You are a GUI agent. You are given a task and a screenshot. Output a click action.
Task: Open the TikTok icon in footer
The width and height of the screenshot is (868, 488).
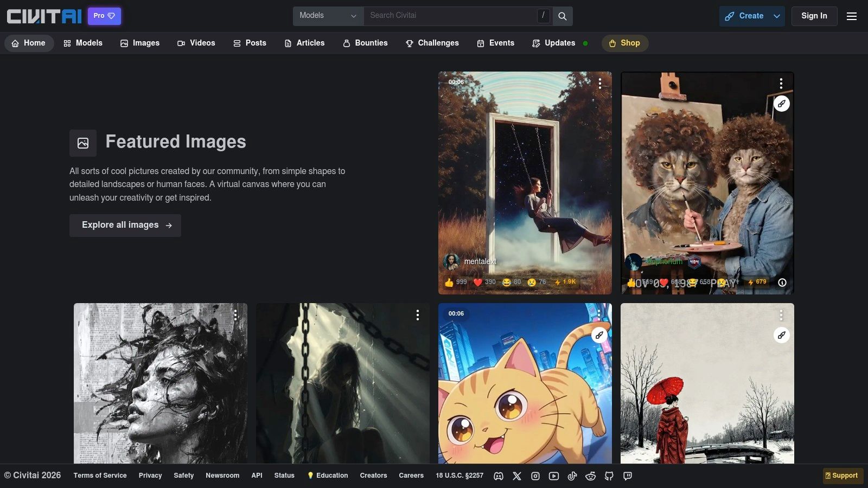click(x=572, y=476)
